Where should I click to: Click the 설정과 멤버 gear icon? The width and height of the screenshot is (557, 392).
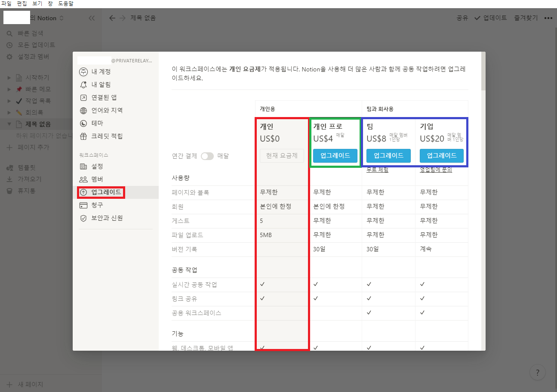(x=9, y=56)
